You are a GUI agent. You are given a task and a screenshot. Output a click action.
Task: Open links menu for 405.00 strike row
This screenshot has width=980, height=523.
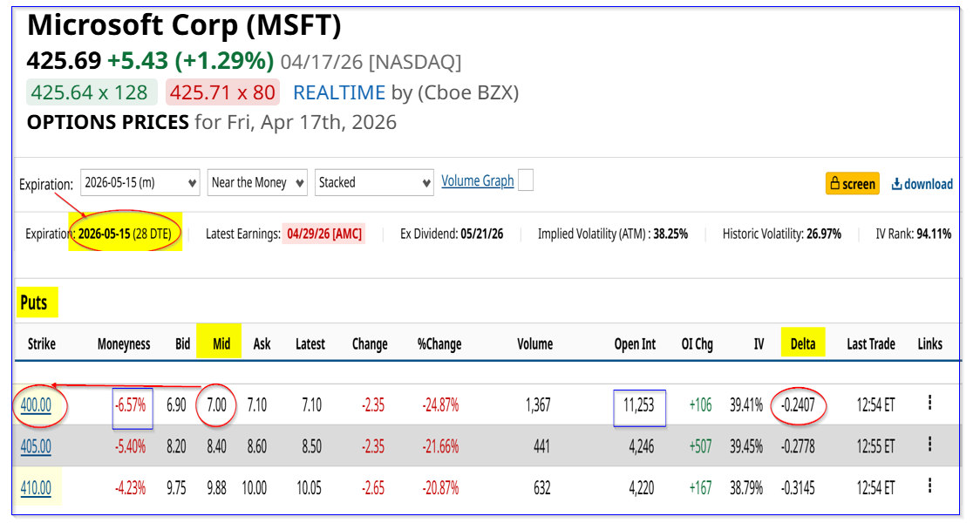pyautogui.click(x=929, y=445)
